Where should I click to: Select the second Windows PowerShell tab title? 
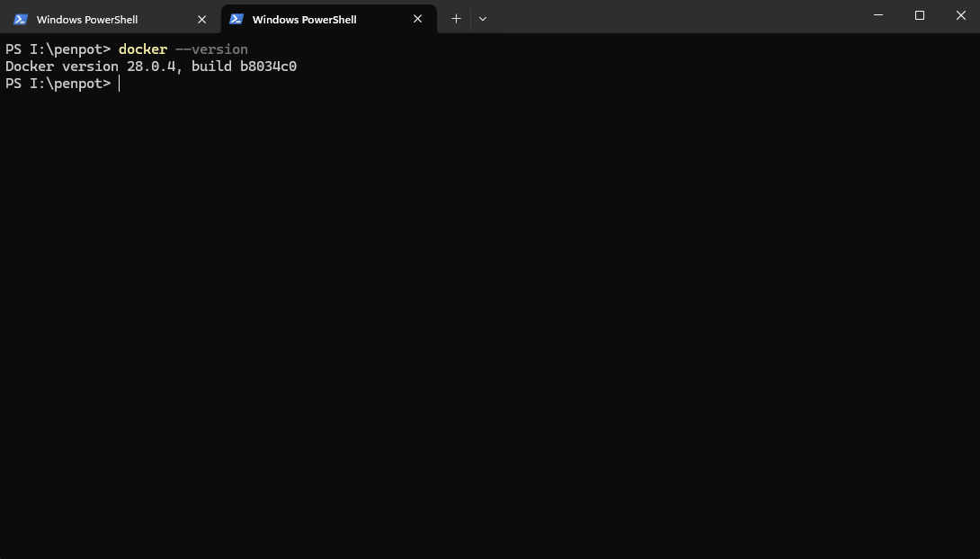coord(304,19)
